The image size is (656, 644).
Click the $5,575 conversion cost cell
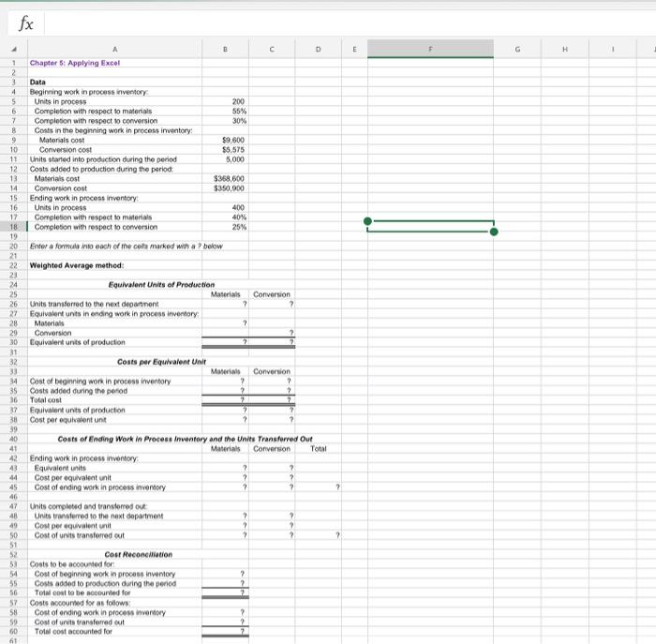click(x=233, y=149)
